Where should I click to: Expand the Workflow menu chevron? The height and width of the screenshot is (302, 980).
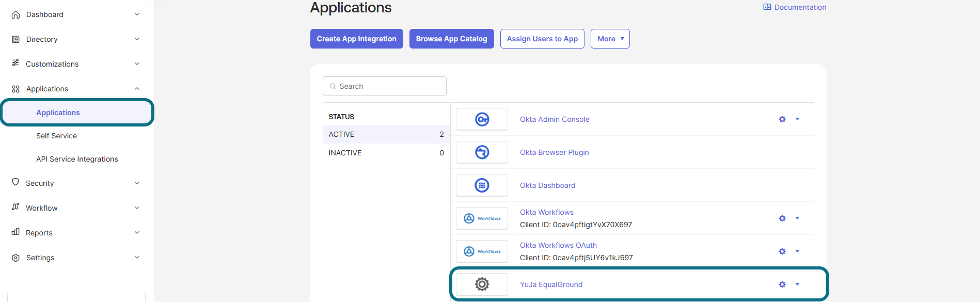point(137,208)
